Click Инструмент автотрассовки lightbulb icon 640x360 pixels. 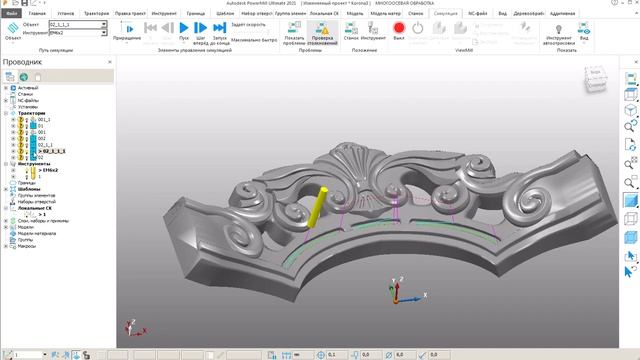coord(558,29)
